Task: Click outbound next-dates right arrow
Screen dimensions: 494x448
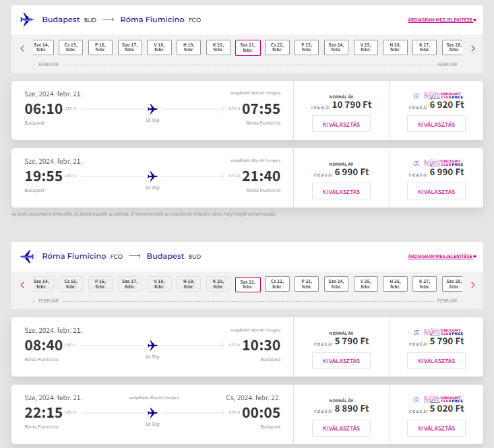Action: (x=473, y=49)
